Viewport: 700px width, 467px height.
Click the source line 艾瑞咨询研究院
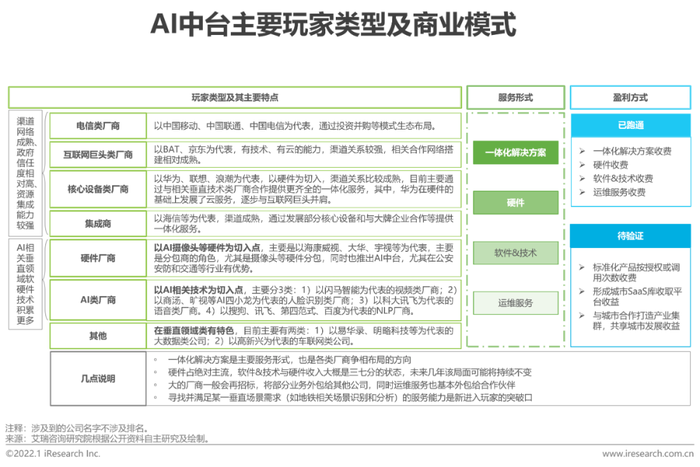click(x=120, y=439)
